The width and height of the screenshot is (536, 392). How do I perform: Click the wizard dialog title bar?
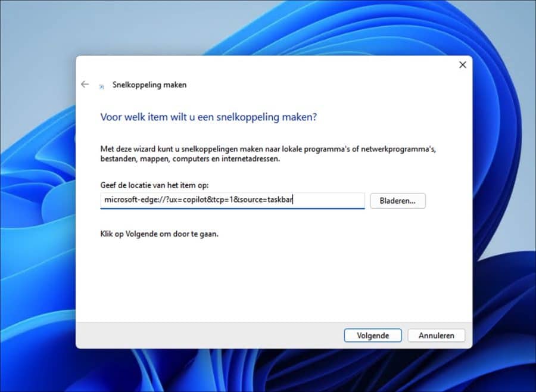coord(268,65)
